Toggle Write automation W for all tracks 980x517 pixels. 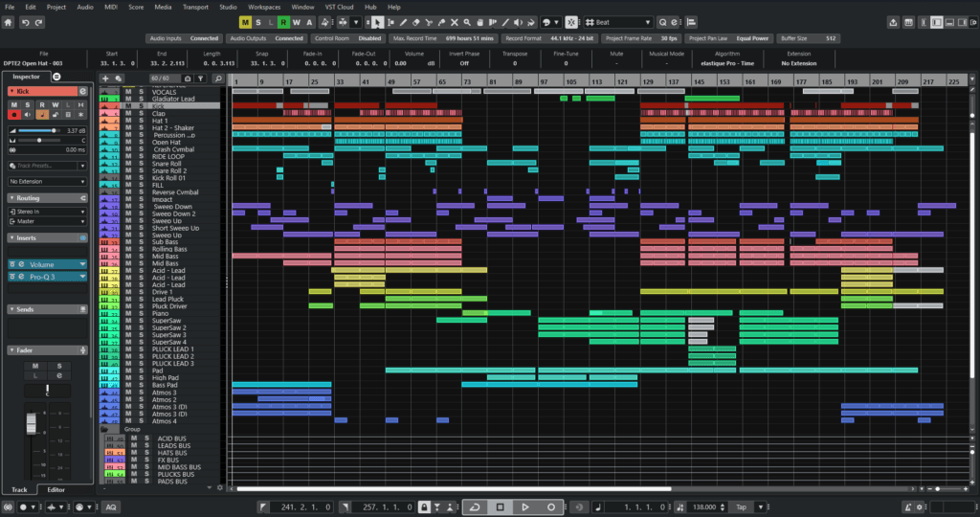coord(297,23)
